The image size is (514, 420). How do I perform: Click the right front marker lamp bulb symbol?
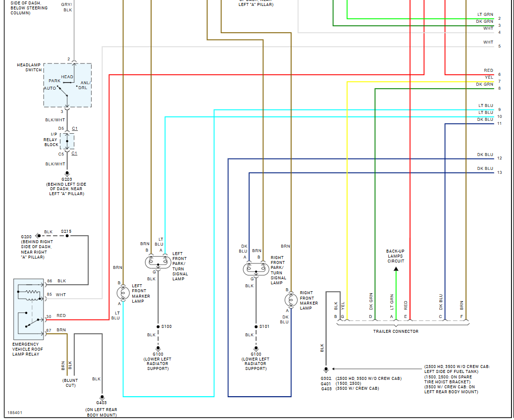[x=291, y=300]
